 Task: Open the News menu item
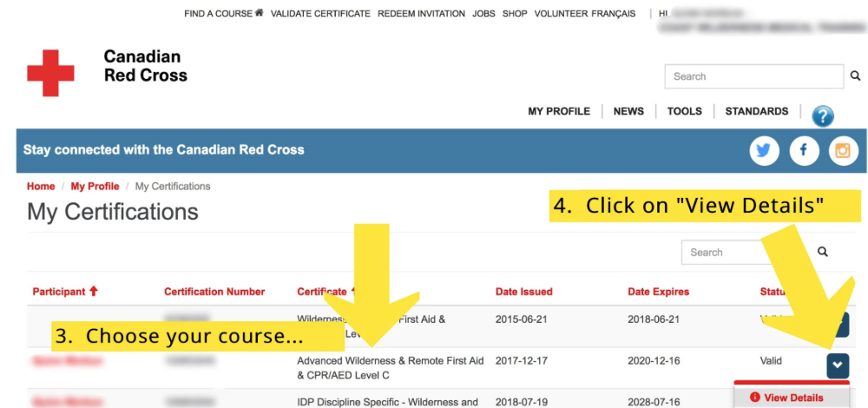coord(628,111)
